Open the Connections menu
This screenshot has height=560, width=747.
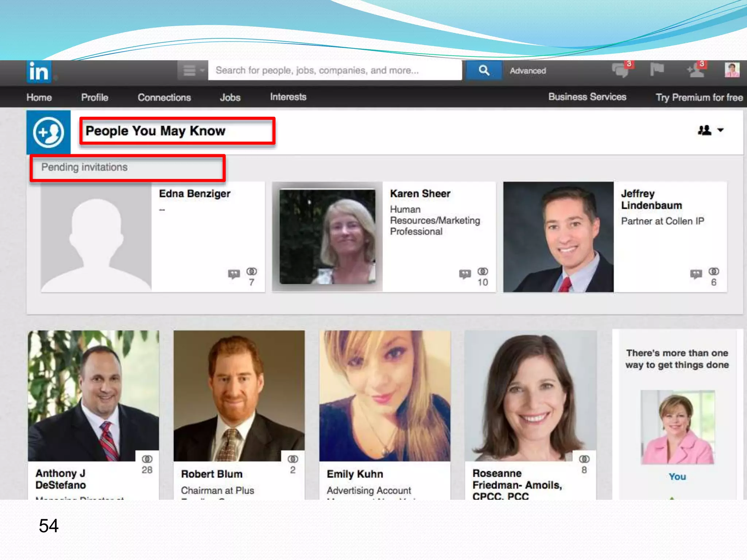point(164,97)
